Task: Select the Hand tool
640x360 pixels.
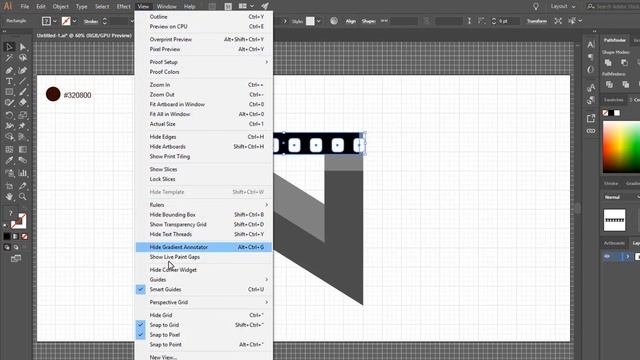Action: tap(9, 197)
